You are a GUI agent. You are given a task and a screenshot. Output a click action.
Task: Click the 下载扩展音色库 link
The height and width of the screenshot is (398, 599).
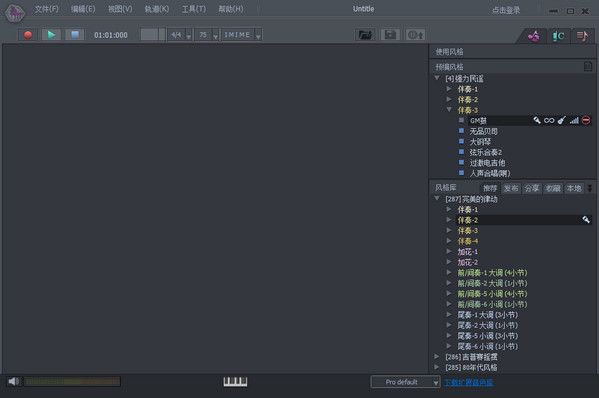[x=468, y=382]
